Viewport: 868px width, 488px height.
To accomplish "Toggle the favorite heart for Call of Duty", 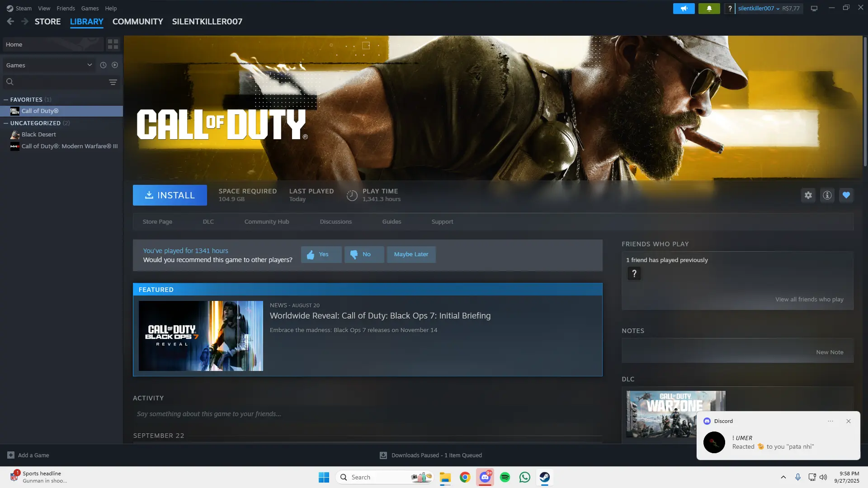I will coord(846,195).
